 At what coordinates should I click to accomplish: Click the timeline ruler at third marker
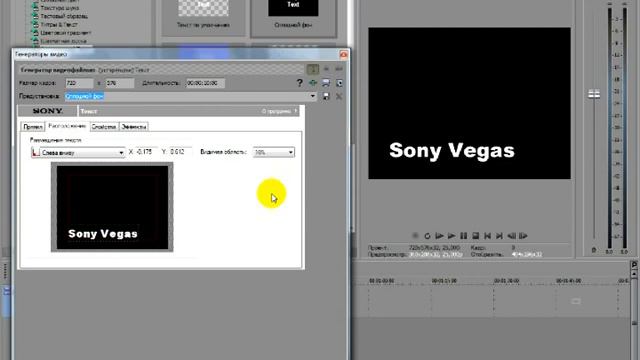[506, 281]
